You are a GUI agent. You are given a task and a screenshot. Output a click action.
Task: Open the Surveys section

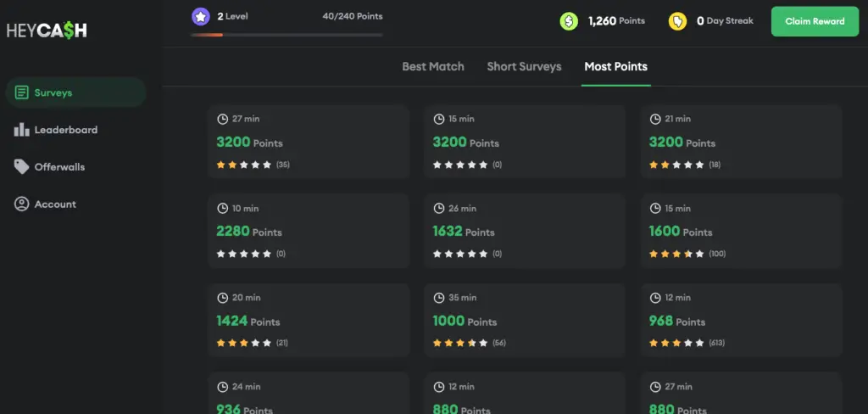coord(75,92)
